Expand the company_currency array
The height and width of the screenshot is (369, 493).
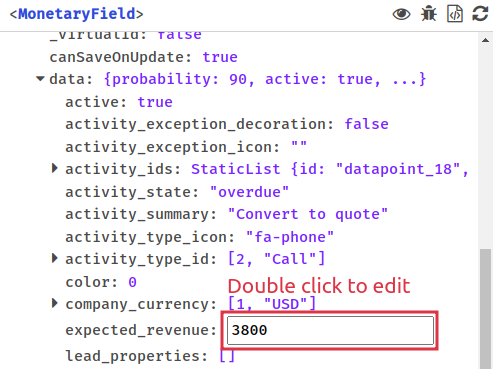(55, 303)
